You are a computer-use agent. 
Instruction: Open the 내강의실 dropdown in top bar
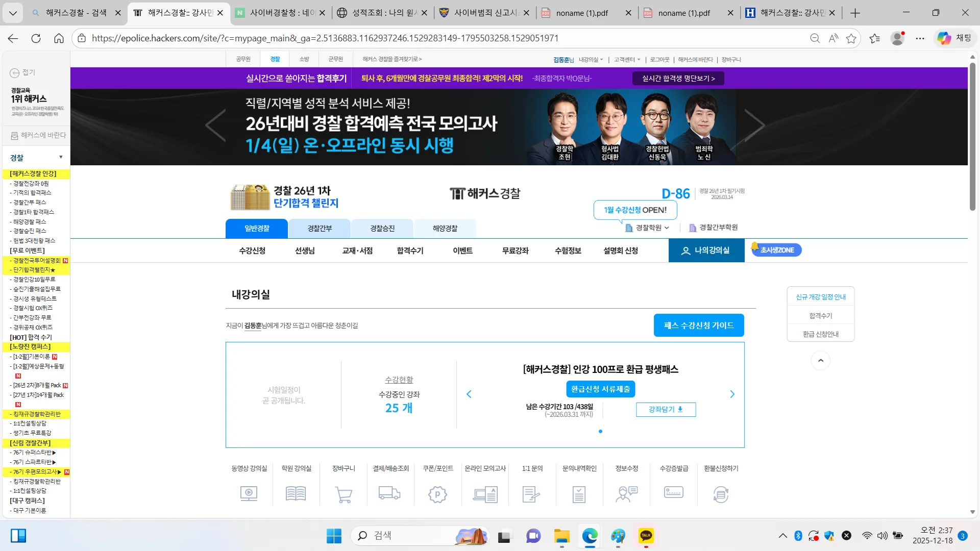coord(591,60)
